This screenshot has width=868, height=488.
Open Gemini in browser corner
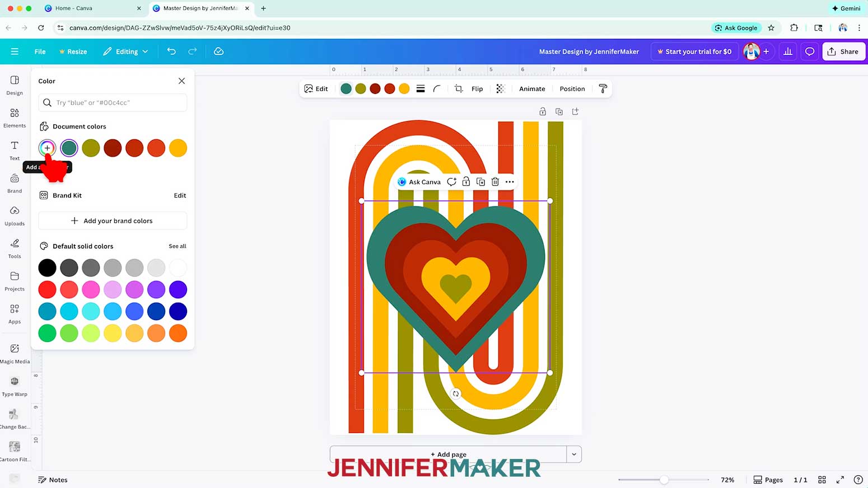click(x=846, y=8)
